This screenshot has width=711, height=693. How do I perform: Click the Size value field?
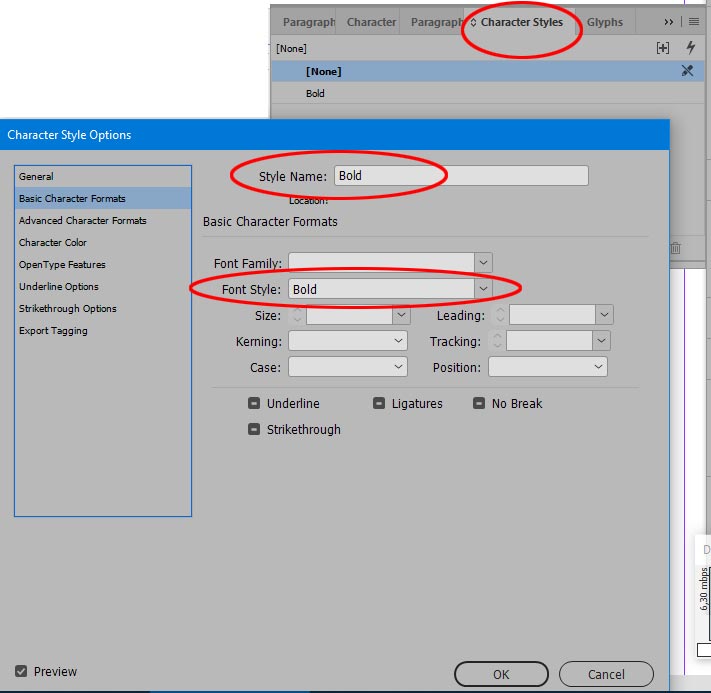point(349,315)
